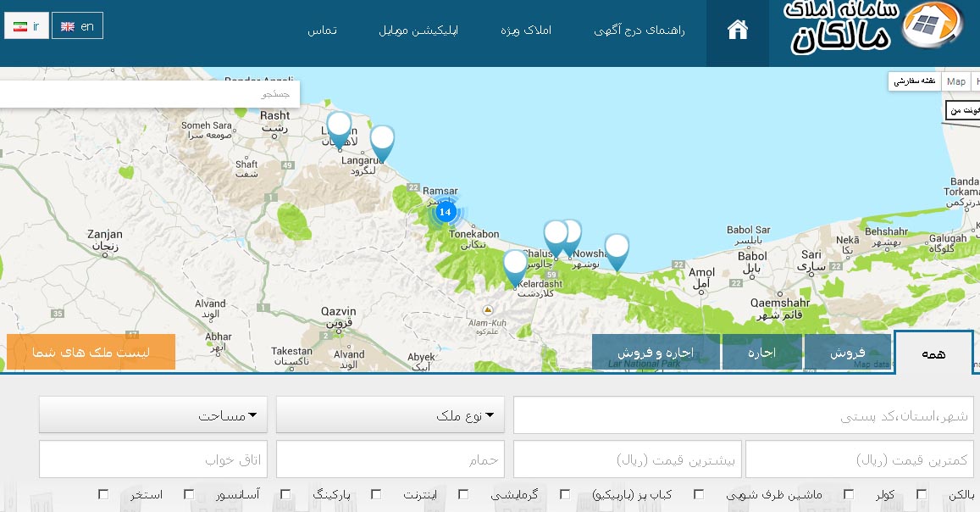
Task: Click the Malekan site logo
Action: point(874,26)
